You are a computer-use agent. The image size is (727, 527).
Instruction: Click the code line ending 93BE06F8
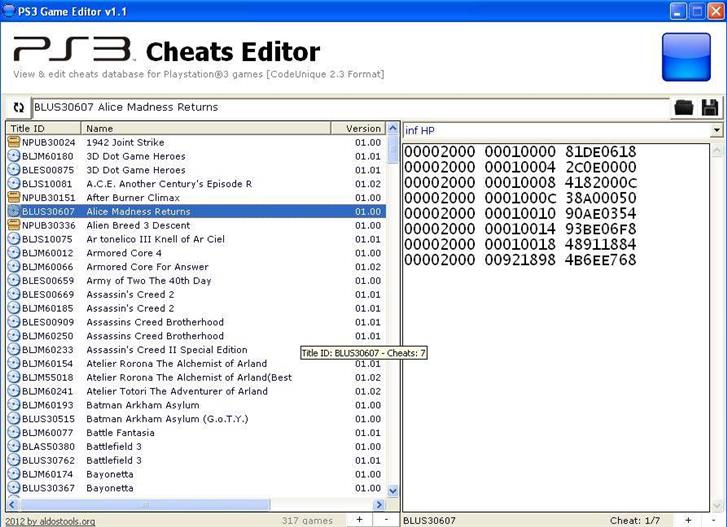pyautogui.click(x=520, y=229)
